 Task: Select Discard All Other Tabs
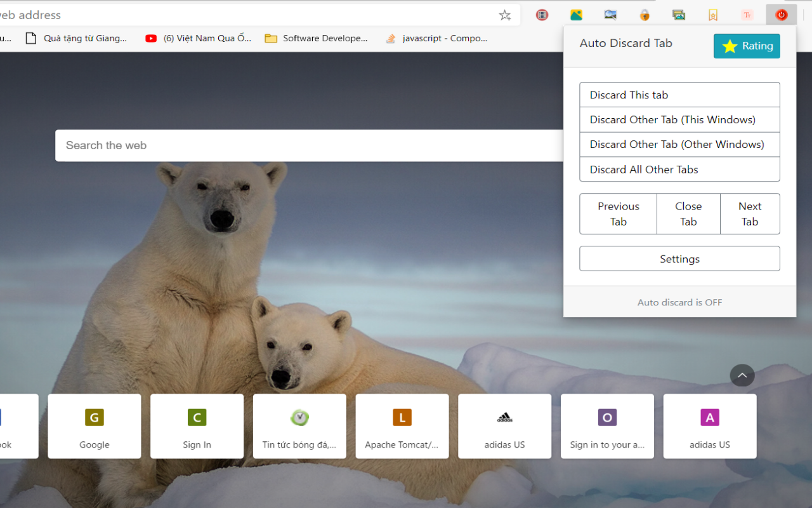[679, 170]
